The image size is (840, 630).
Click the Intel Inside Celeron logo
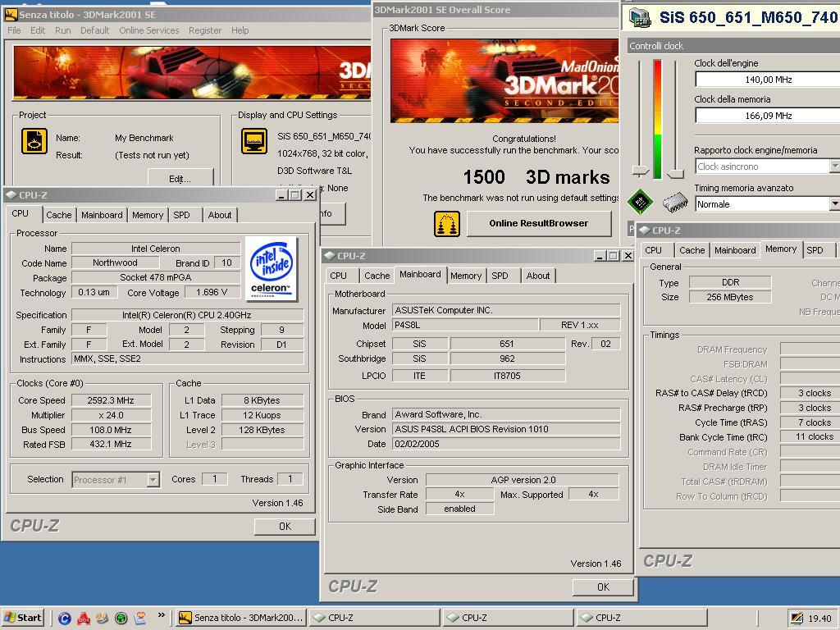click(273, 269)
